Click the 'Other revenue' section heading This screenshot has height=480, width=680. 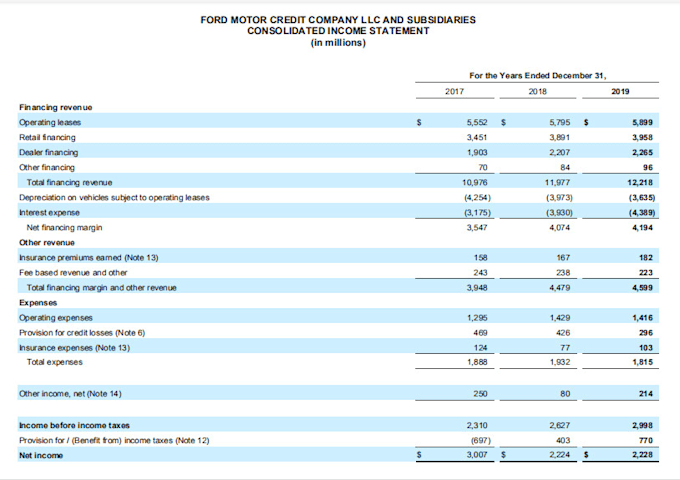47,243
